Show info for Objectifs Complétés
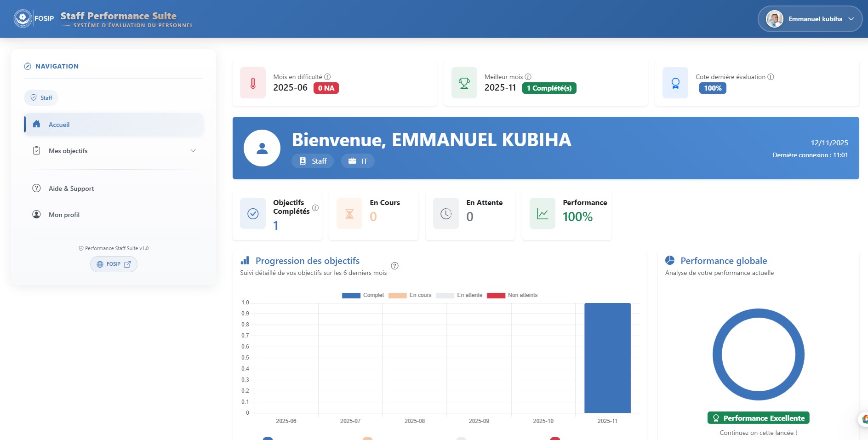 point(315,208)
